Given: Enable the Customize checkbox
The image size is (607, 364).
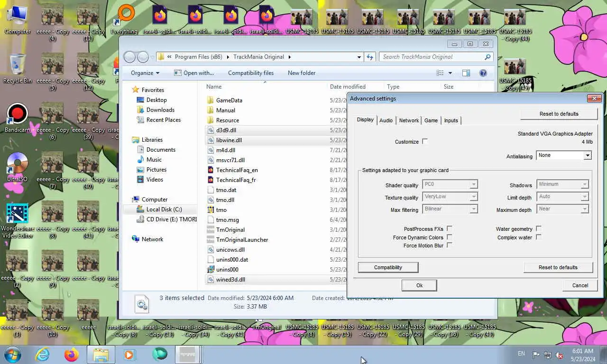Looking at the screenshot, I should [425, 142].
